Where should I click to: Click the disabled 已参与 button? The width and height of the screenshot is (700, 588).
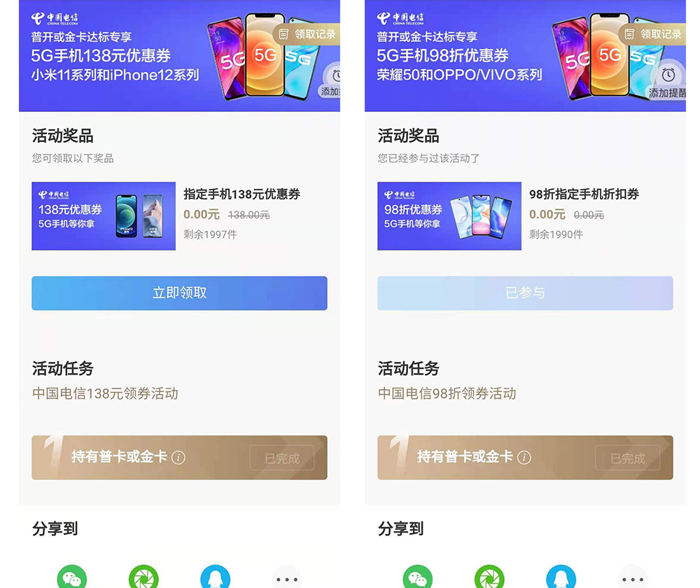pos(525,293)
